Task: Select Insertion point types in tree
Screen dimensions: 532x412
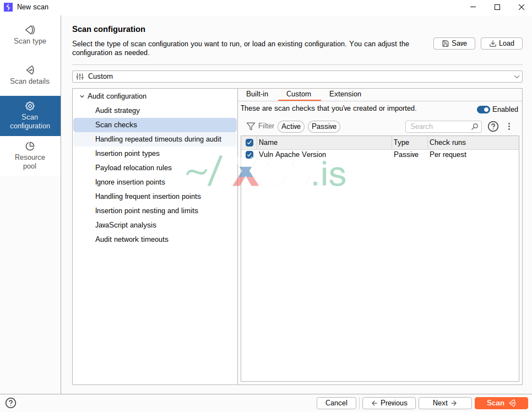Action: coord(127,154)
